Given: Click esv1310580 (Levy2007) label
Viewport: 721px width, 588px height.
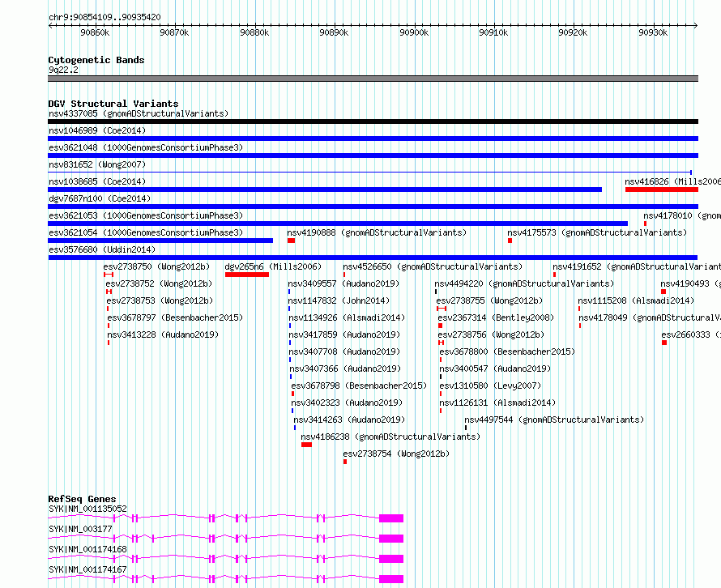Looking at the screenshot, I should point(491,386).
